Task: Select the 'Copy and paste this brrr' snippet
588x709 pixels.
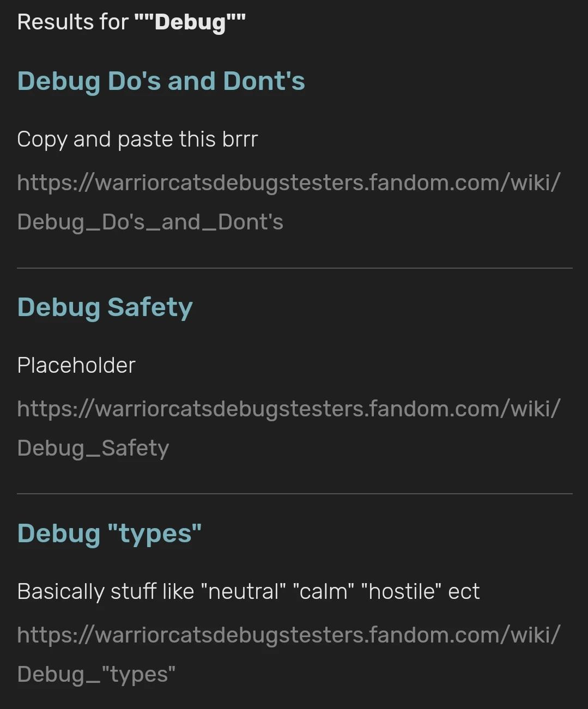Action: coord(137,139)
